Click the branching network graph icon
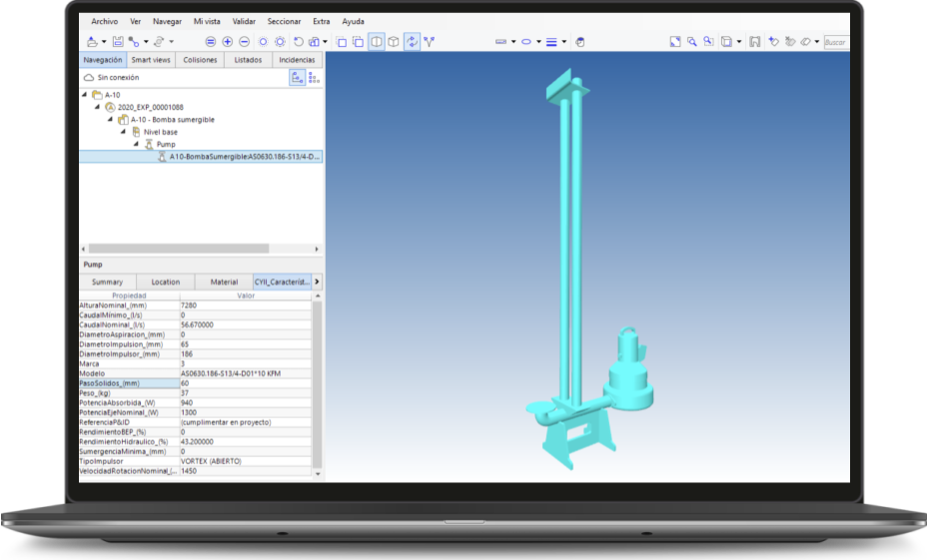The width and height of the screenshot is (929, 560). 429,42
